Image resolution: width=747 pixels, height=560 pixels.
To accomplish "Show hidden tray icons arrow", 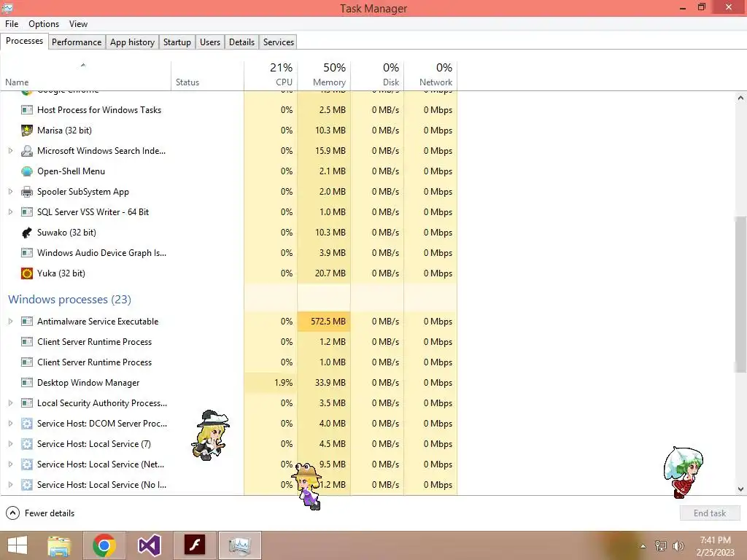I will click(x=643, y=546).
